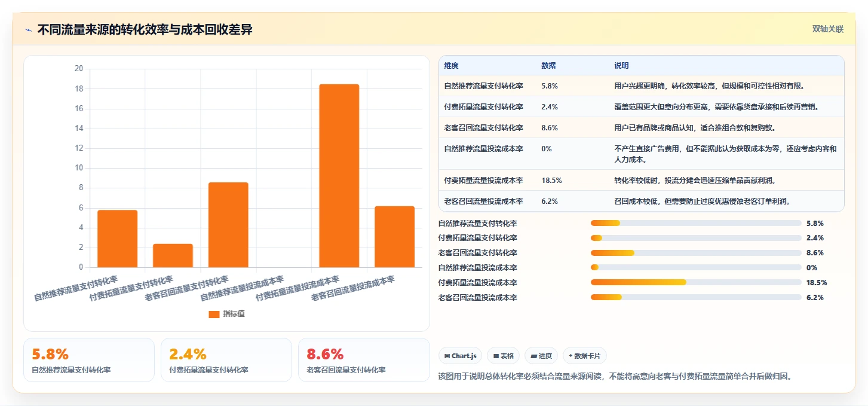This screenshot has height=406, width=868.
Task: Click the 2.4% progress bar for 付费拓量流量支付转化率
Action: [x=696, y=238]
